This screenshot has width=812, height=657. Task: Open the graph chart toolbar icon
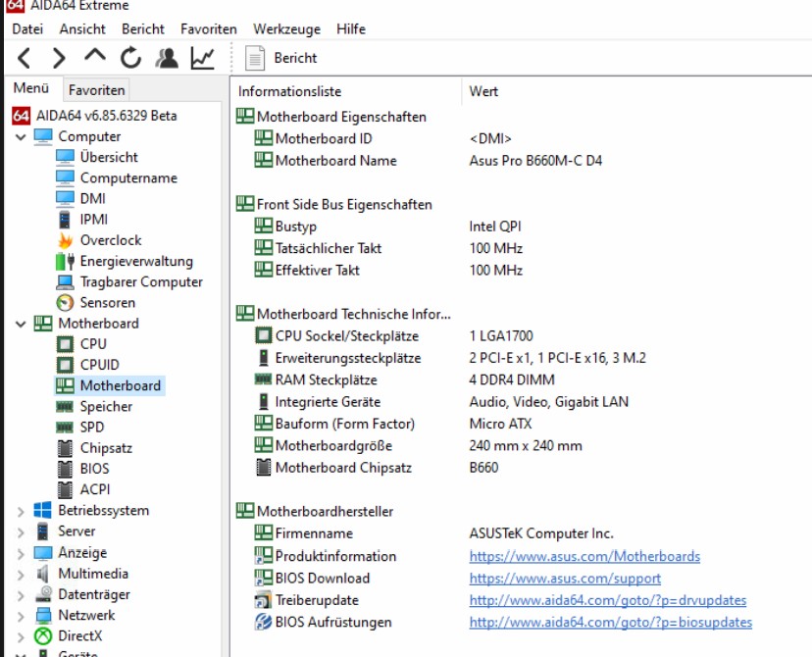click(x=202, y=58)
